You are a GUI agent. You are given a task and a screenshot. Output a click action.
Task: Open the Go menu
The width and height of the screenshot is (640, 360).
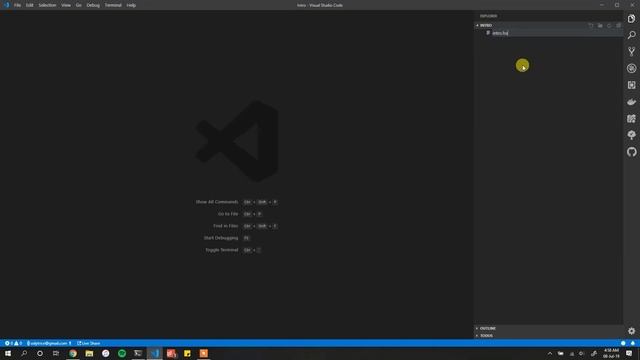point(78,5)
